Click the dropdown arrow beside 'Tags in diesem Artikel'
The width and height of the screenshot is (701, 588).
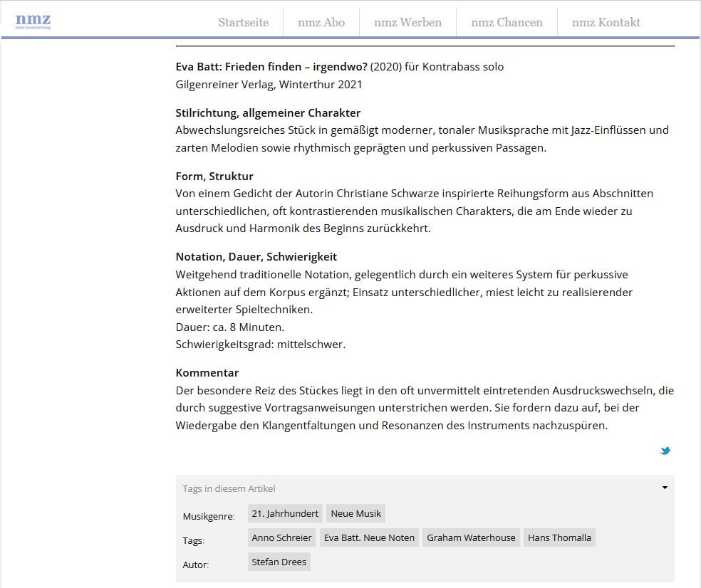(665, 487)
